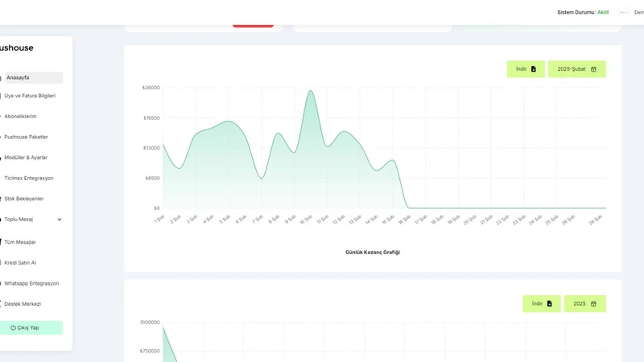Open Pushouse Paketler section
The width and height of the screenshot is (644, 362).
point(26,137)
